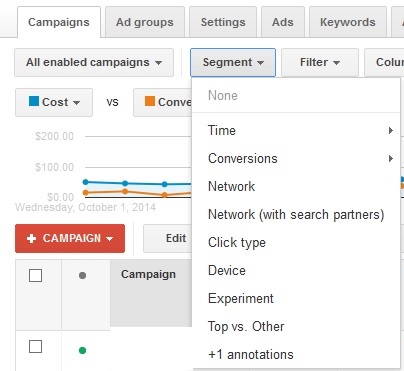The image size is (404, 371).
Task: Open All enabled campaigns dropdown
Action: pyautogui.click(x=94, y=62)
